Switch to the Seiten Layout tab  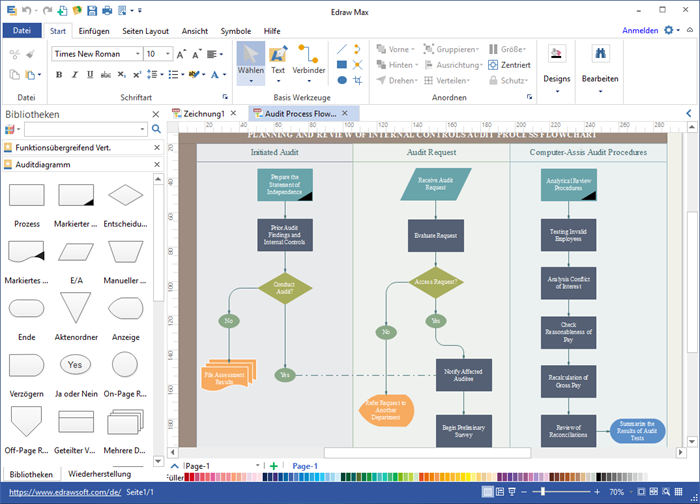[146, 31]
